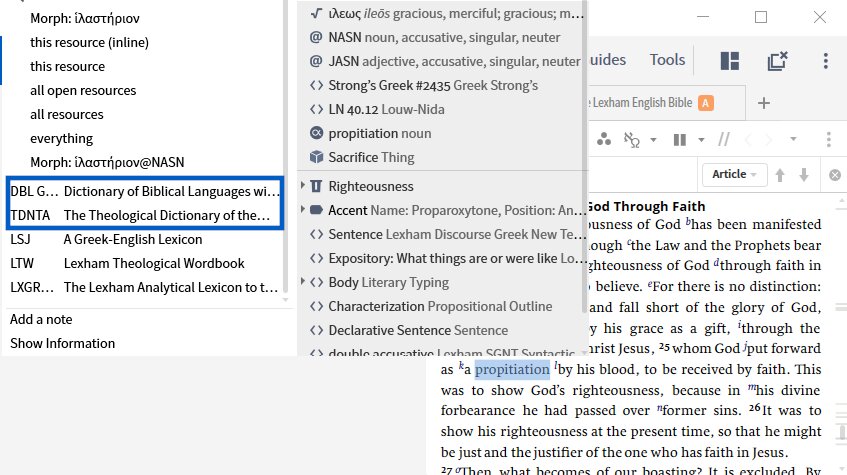Click the 'God Through Faith' heading
Screen dimensions: 847x475
pos(646,206)
